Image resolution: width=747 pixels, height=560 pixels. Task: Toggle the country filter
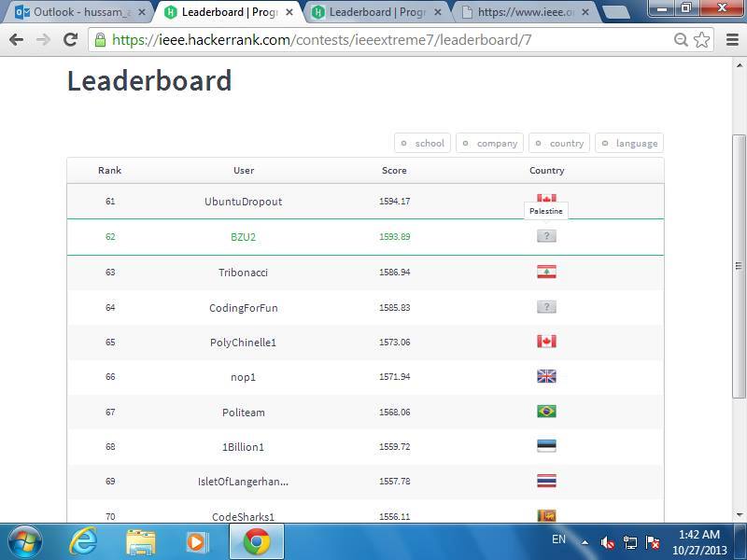pos(559,143)
